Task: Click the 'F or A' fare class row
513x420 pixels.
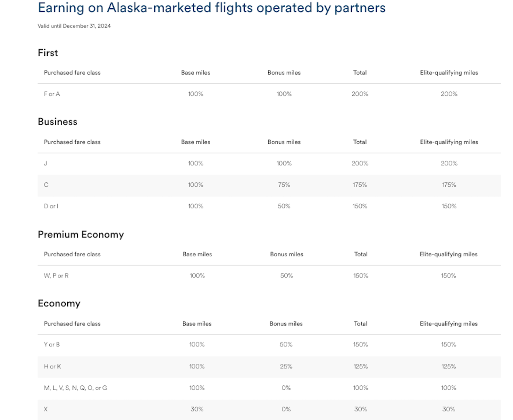Action: point(52,94)
